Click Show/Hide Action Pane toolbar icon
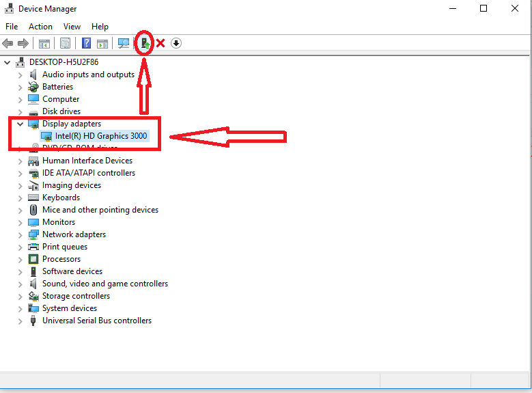This screenshot has width=532, height=393. click(x=102, y=44)
